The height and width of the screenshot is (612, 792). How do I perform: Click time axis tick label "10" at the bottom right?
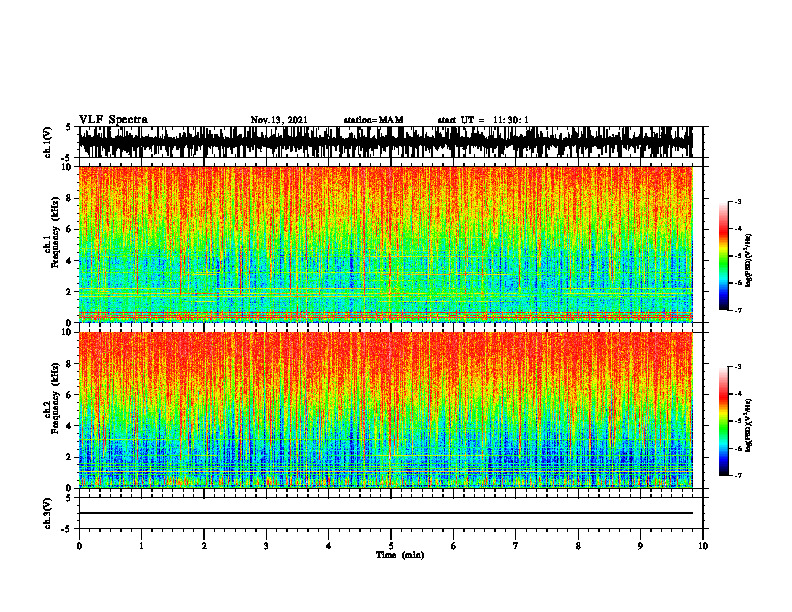(x=703, y=546)
